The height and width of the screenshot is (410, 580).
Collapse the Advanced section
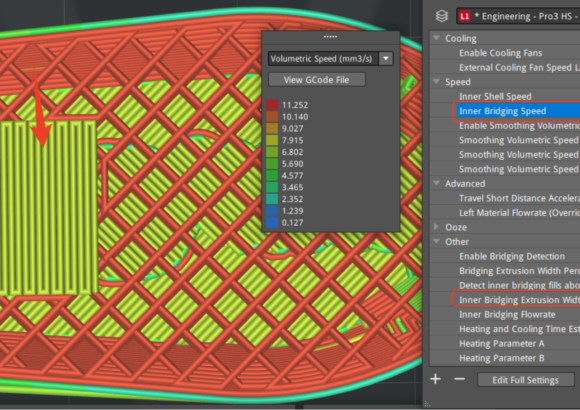coord(436,183)
